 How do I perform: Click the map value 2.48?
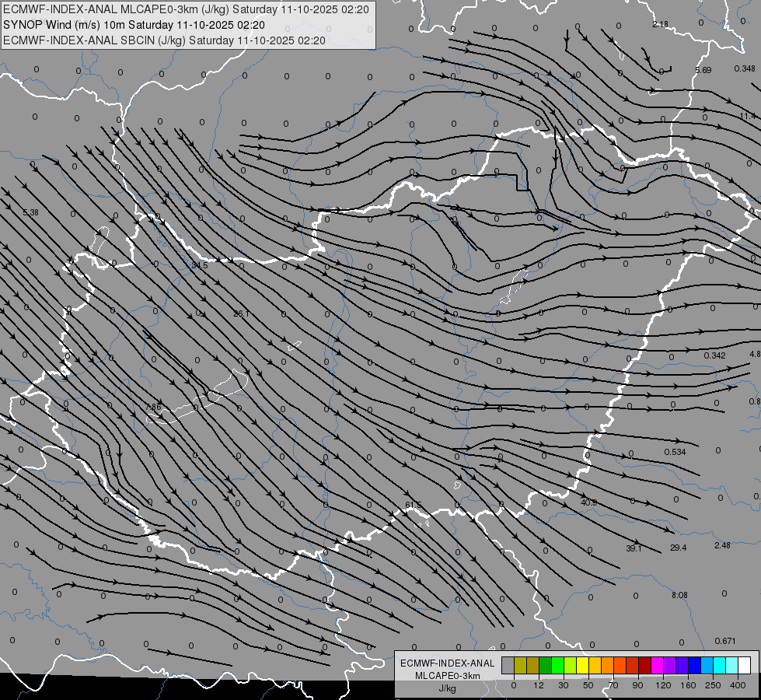722,545
